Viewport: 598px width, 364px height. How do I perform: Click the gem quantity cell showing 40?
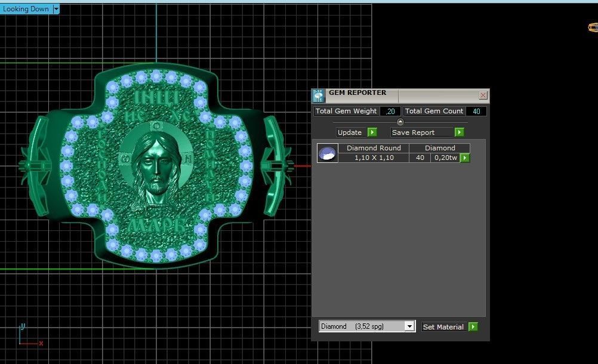(x=420, y=158)
